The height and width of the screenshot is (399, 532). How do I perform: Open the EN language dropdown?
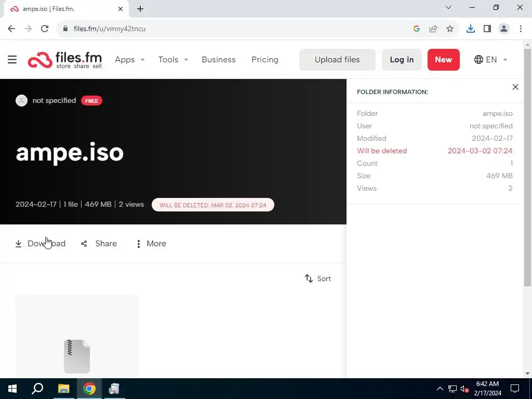(x=490, y=60)
